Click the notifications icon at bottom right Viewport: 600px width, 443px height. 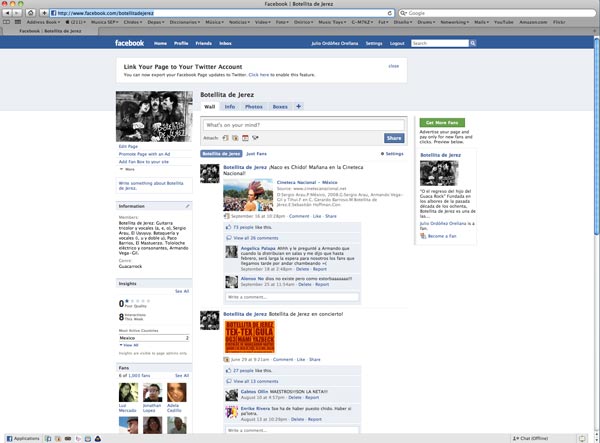(582, 438)
